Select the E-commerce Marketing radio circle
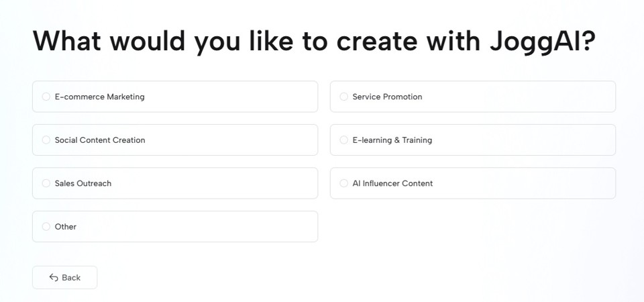644x302 pixels. coord(46,97)
